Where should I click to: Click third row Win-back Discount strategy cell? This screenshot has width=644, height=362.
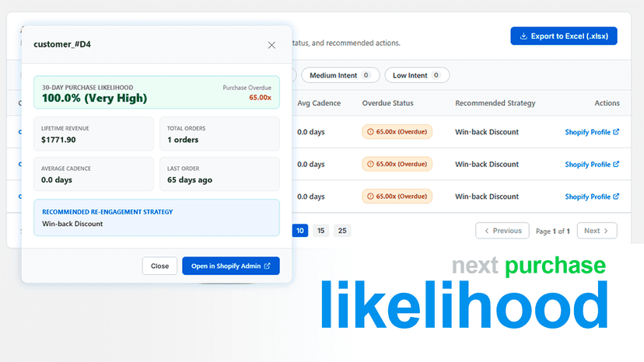[x=487, y=197]
